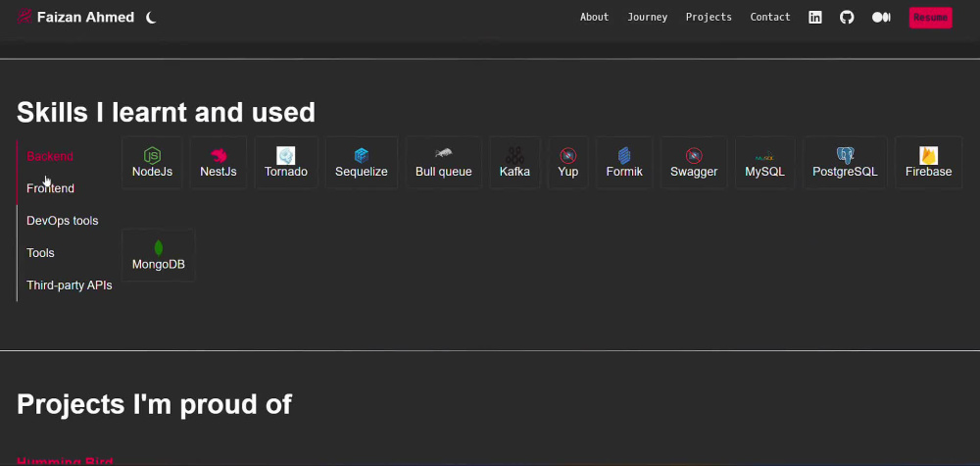Select the Backend skills tab

coord(49,156)
